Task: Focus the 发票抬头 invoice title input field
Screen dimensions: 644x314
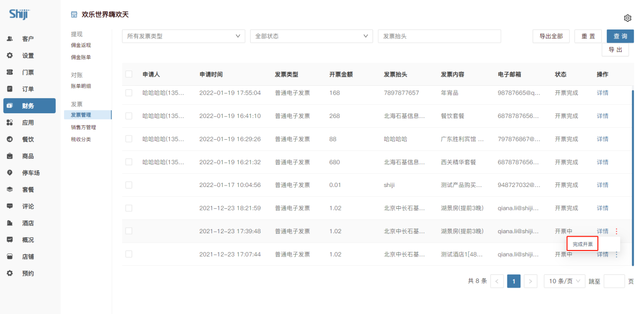Action: 439,36
